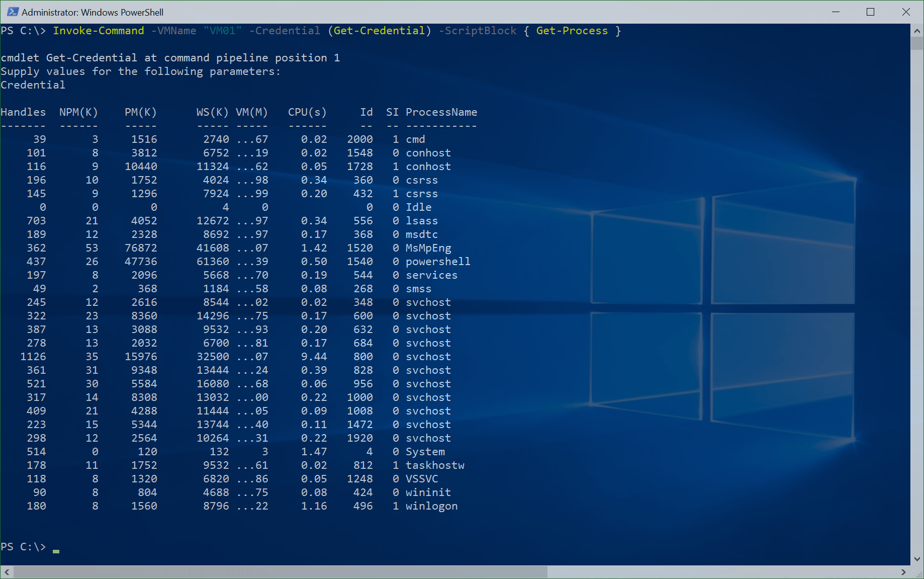This screenshot has height=579, width=924.
Task: Click the ProcessName column header
Action: (x=441, y=112)
